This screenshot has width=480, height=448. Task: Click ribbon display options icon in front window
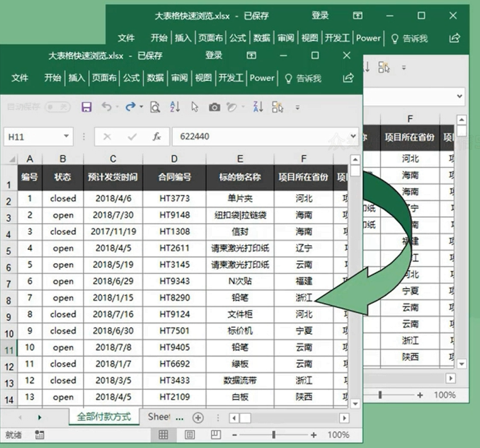(251, 55)
